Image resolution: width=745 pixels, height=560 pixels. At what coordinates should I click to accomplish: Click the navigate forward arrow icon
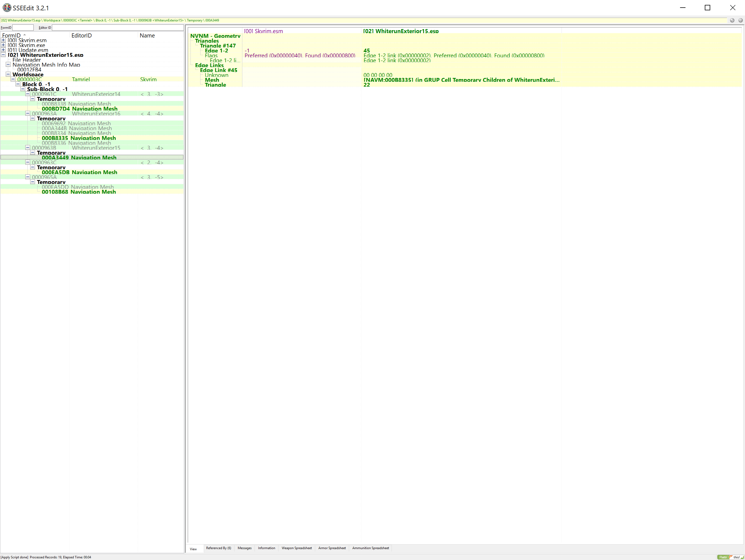click(740, 20)
